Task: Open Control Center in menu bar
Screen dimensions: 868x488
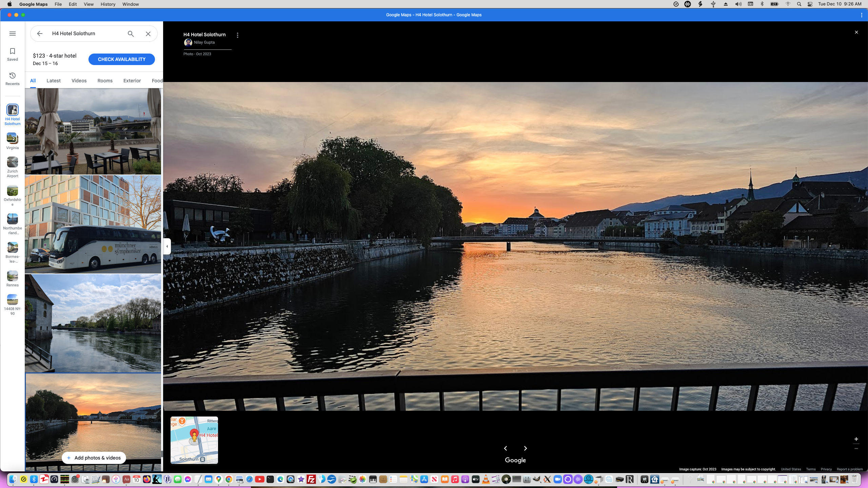Action: [x=810, y=4]
